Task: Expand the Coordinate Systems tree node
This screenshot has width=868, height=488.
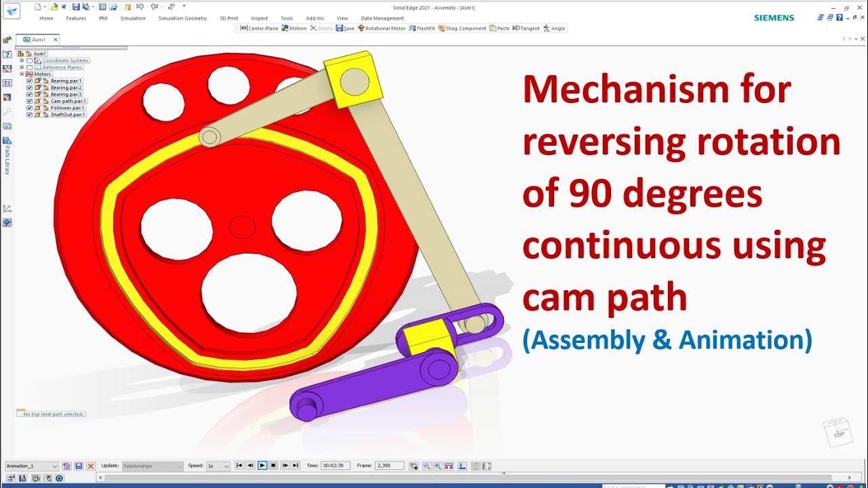Action: tap(22, 60)
